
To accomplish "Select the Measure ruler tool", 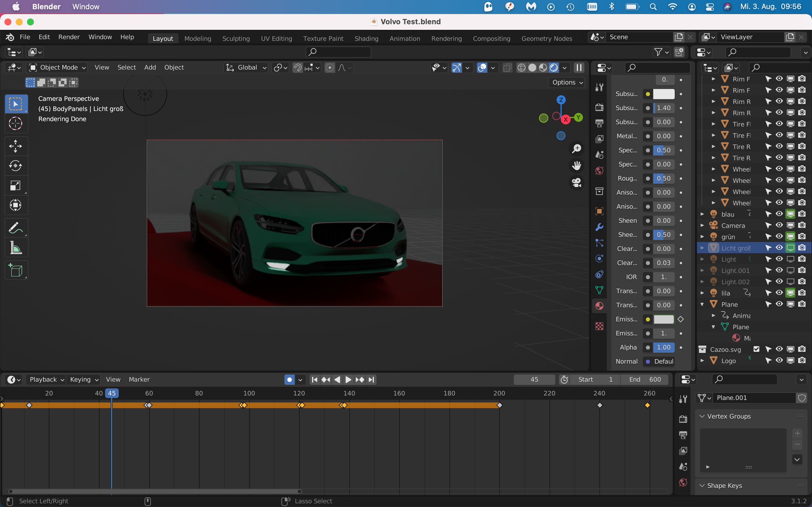I will tap(16, 248).
